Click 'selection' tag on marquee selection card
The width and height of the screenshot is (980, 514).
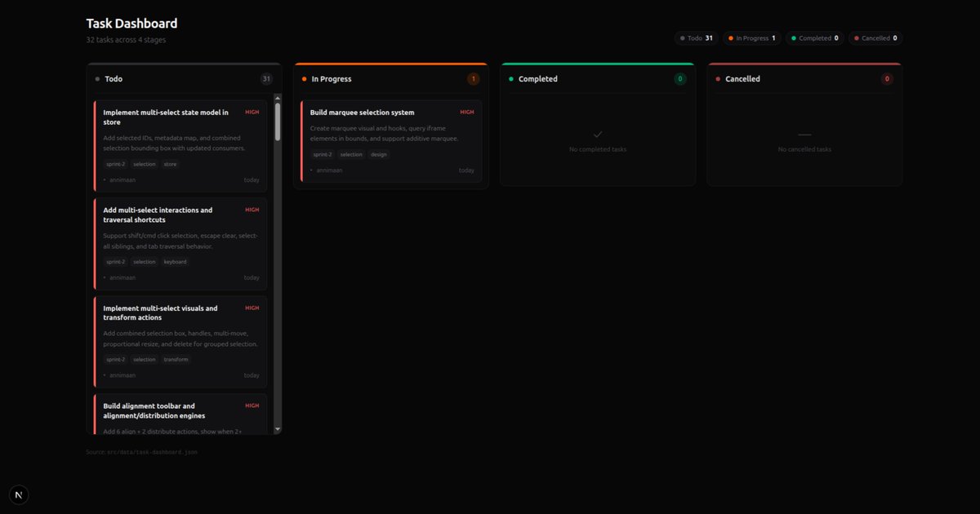point(351,154)
